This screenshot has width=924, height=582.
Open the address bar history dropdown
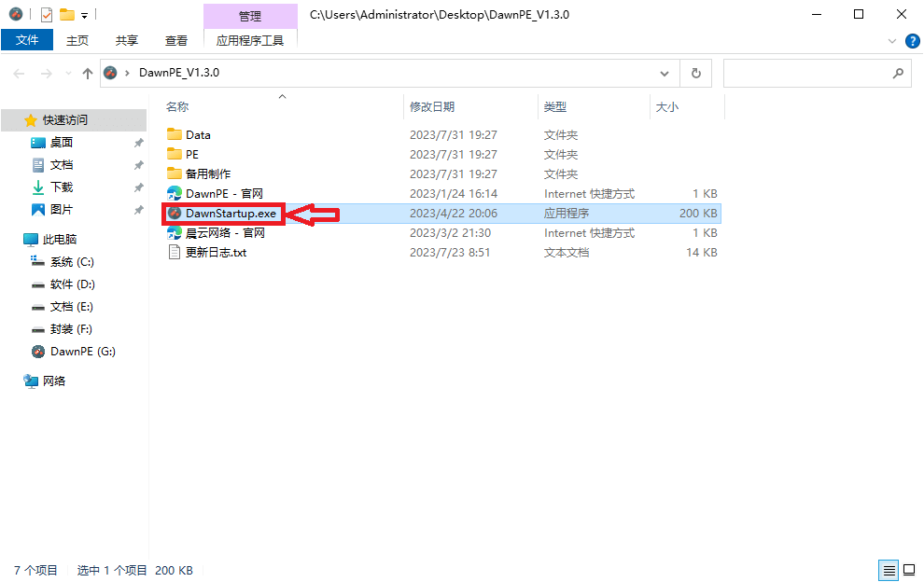(664, 73)
